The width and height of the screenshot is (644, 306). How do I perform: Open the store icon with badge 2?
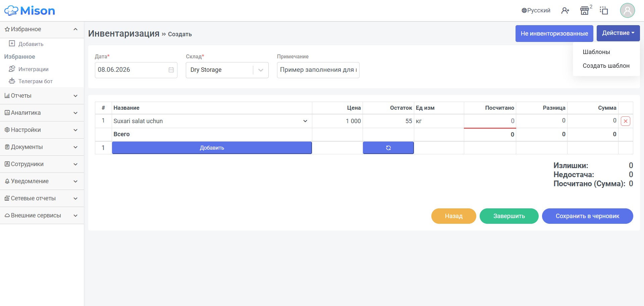[x=585, y=11]
